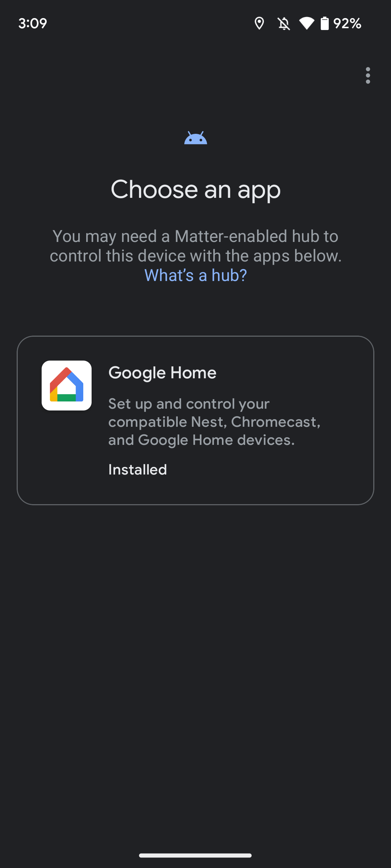The image size is (391, 868).
Task: Select the Google Home title text
Action: [x=162, y=373]
